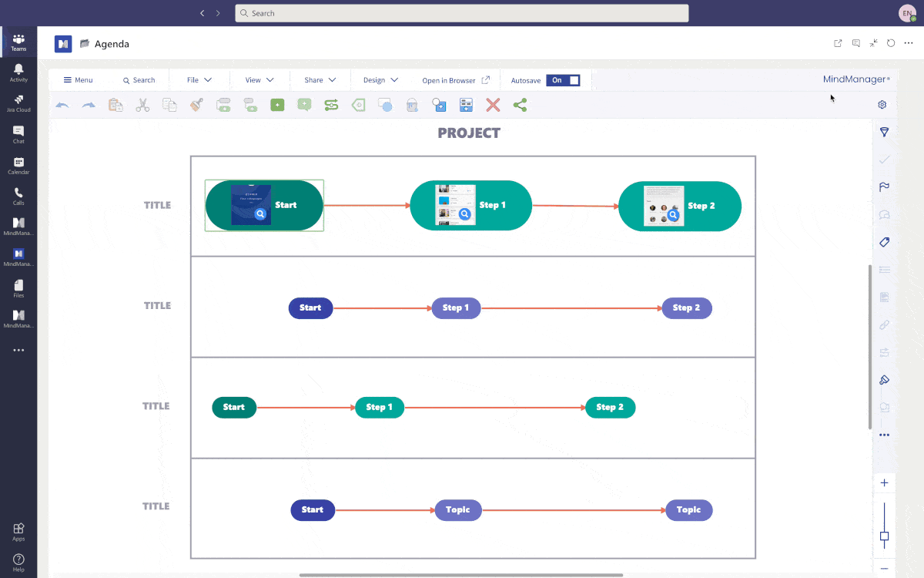This screenshot has width=924, height=578.
Task: Click the Teams search field at the top
Action: tap(461, 13)
